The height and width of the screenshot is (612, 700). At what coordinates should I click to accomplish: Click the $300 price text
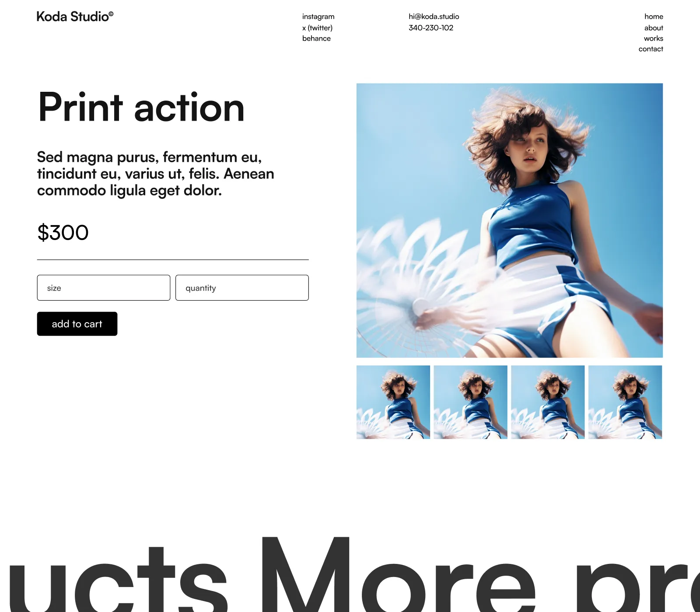63,233
